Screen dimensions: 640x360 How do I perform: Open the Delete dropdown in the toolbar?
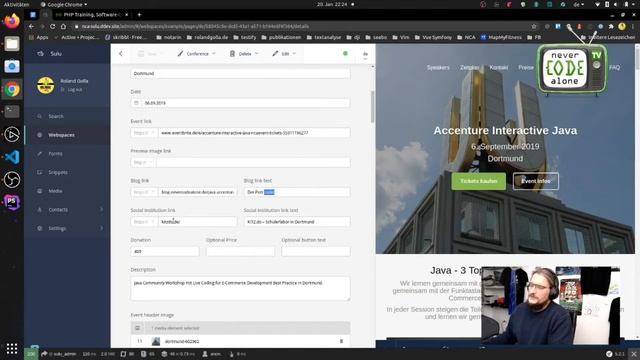(244, 53)
